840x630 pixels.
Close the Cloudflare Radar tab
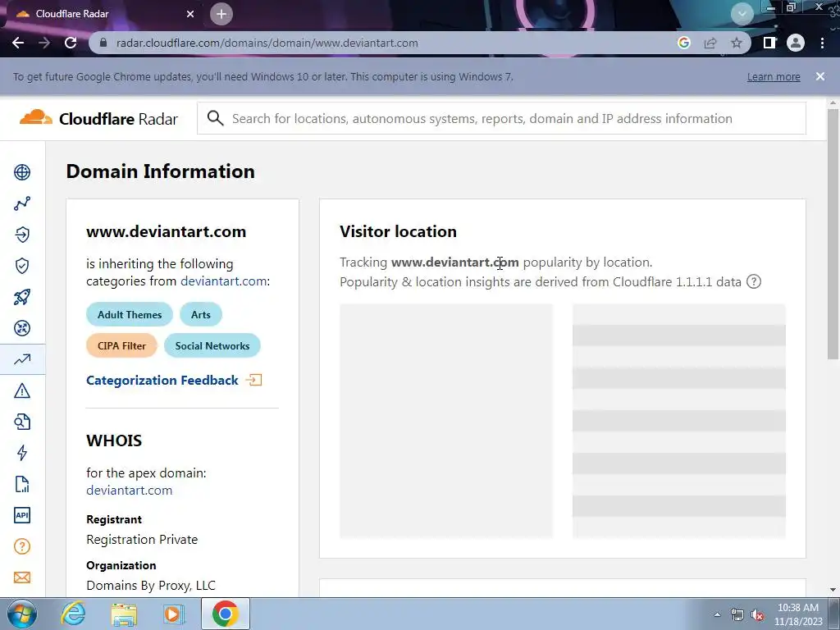pyautogui.click(x=190, y=14)
